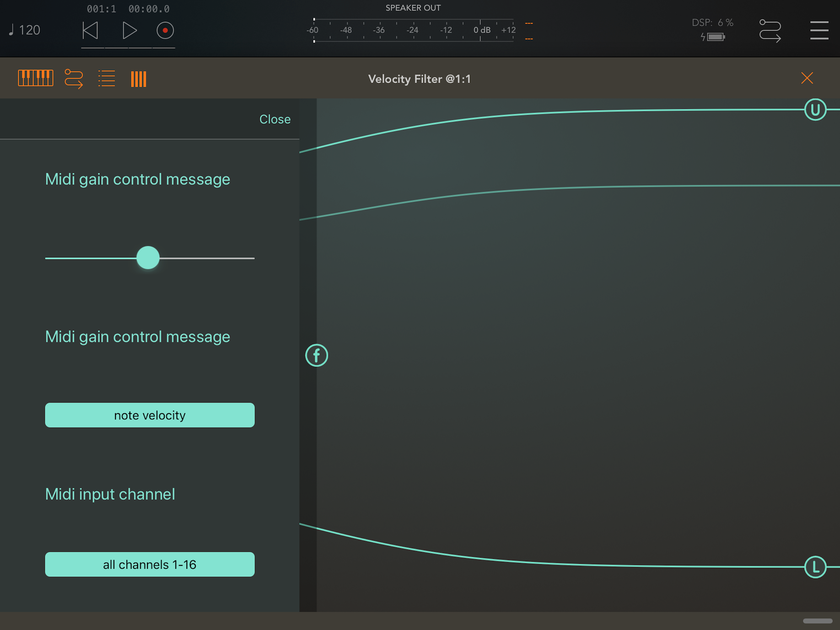Click the Midi gain slider thumb

pos(148,257)
